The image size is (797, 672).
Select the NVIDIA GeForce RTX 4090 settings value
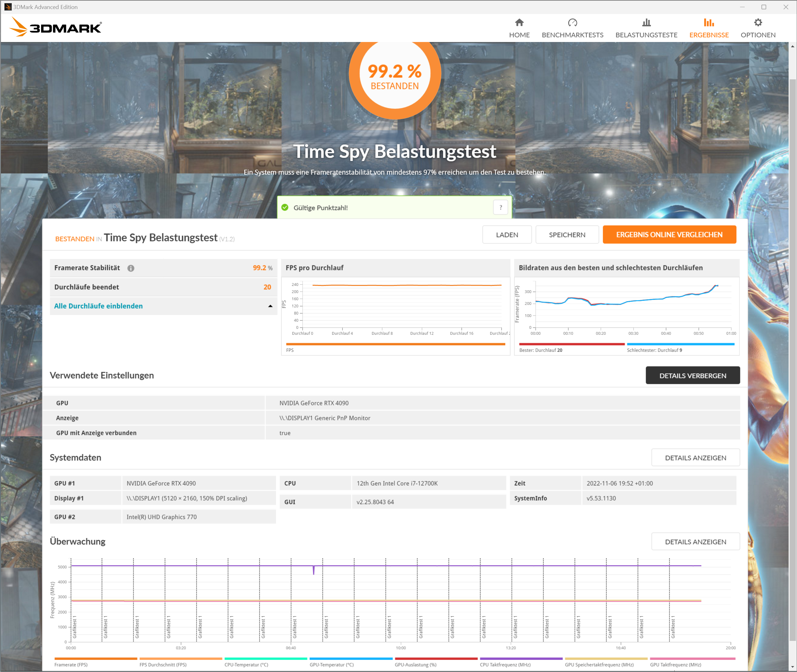coord(314,403)
